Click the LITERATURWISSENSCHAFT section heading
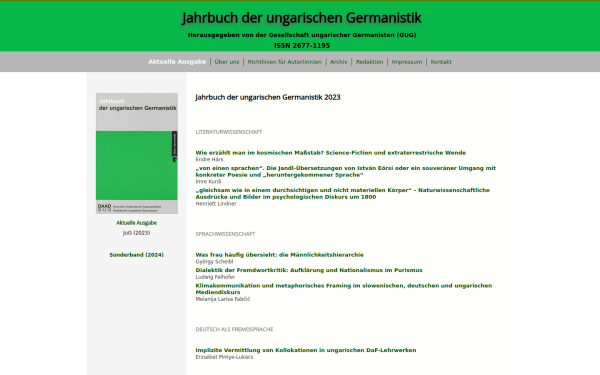Screen dimensions: 600x375 [x=229, y=132]
